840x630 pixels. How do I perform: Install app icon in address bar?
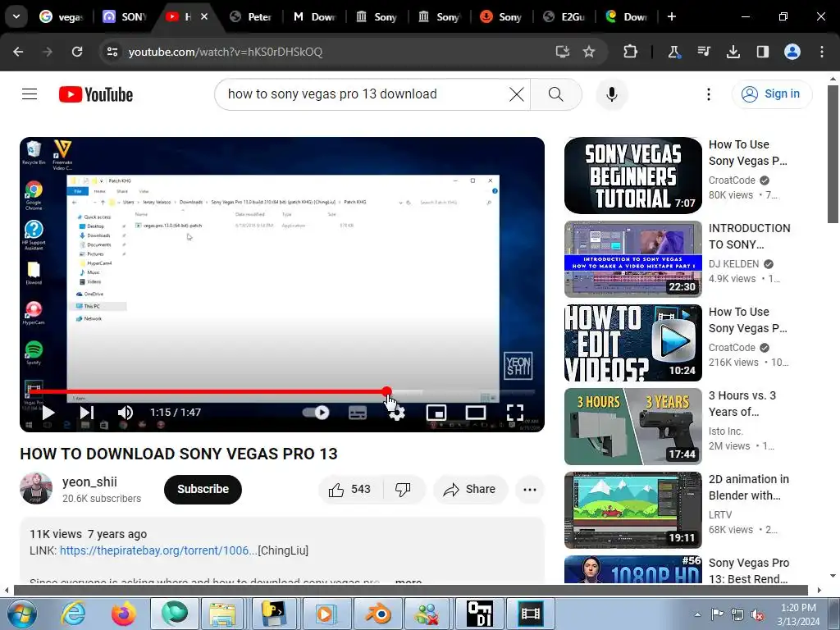[562, 52]
